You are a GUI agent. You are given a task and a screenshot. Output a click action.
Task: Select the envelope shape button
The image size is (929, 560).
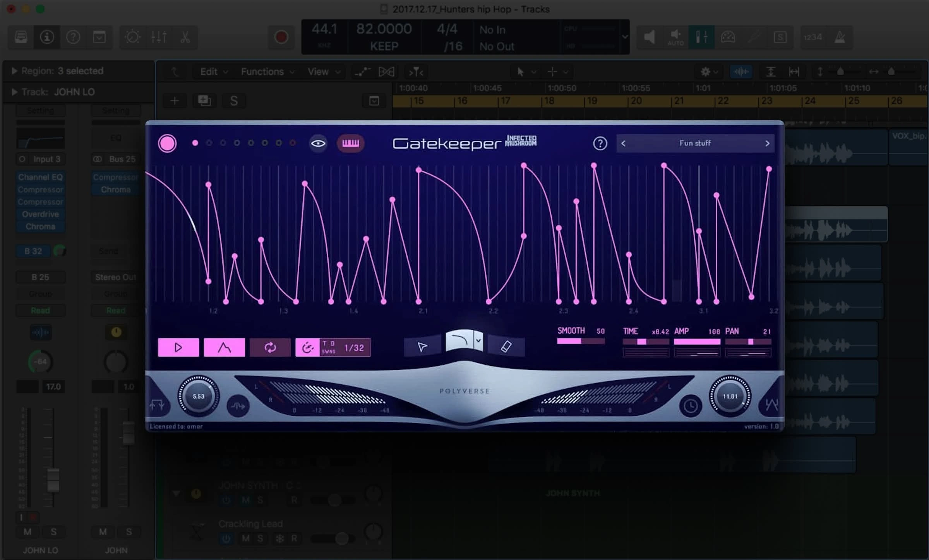pos(224,347)
